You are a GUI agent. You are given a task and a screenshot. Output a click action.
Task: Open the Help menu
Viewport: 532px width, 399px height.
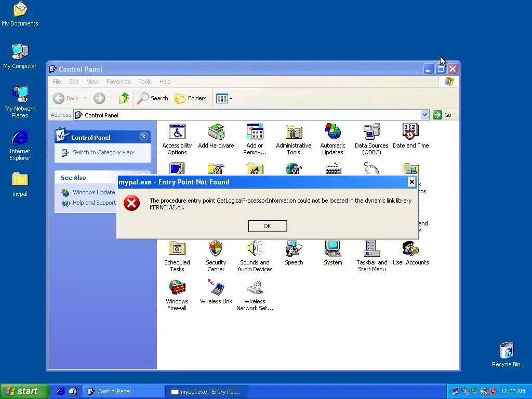[165, 82]
